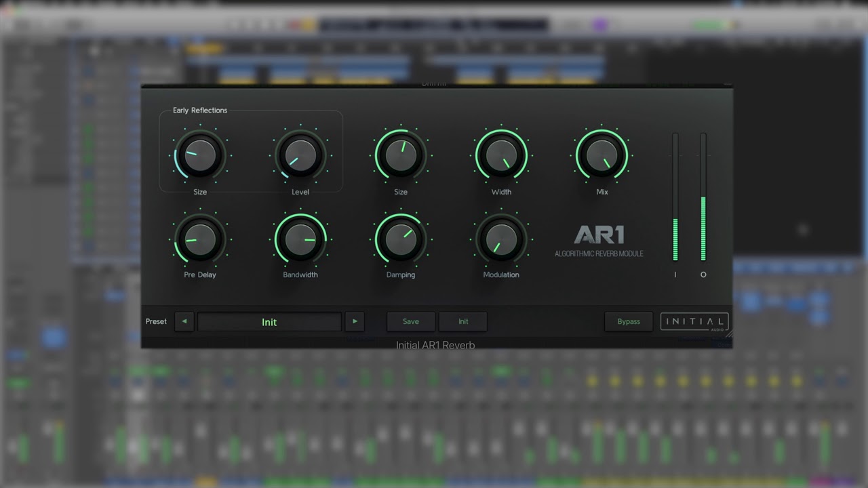The width and height of the screenshot is (868, 488).
Task: Toggle the Bypass button
Action: [x=629, y=322]
